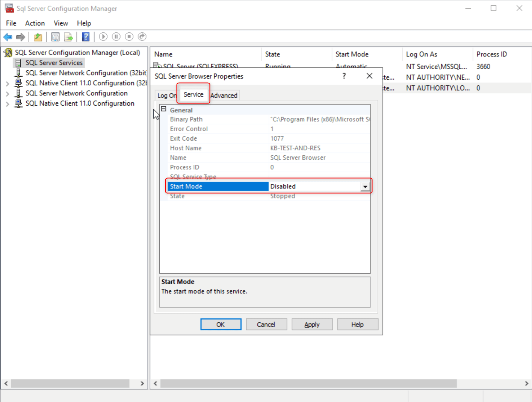Click the Start service play icon
532x402 pixels.
point(103,36)
